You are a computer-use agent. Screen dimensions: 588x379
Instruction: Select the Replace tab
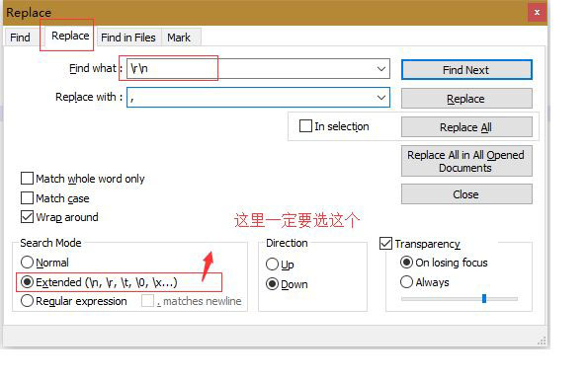[70, 36]
